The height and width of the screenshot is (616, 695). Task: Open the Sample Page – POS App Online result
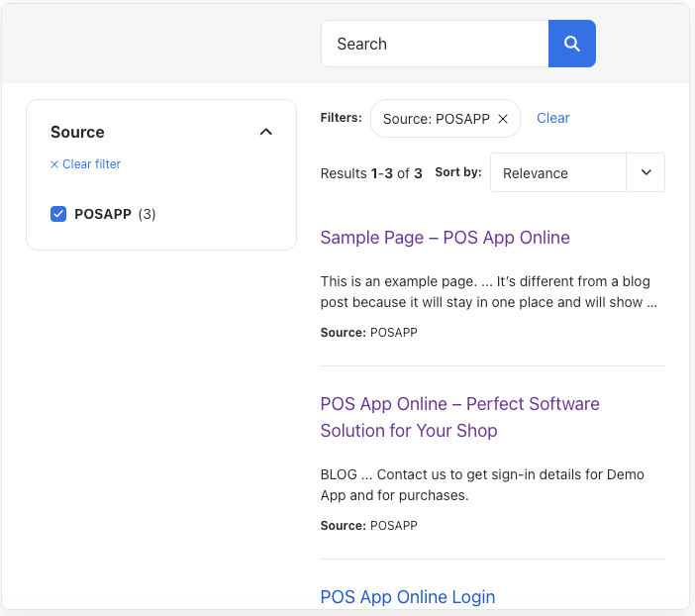pos(445,238)
